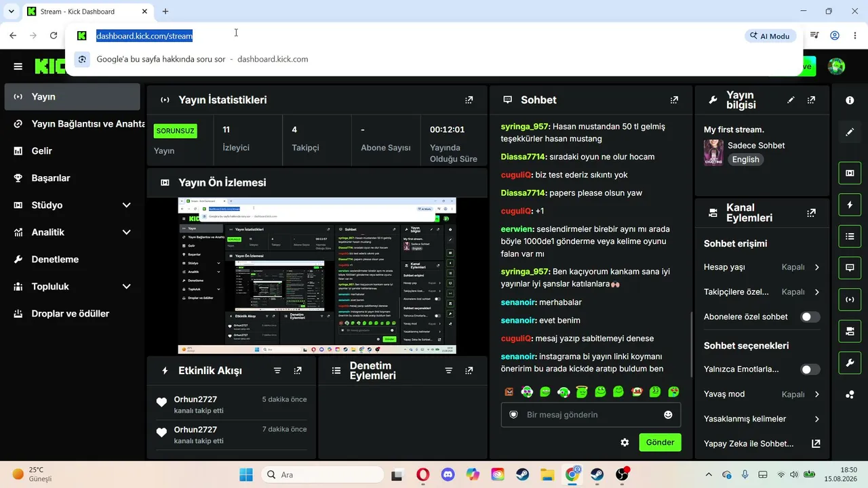
Task: Open Yasaklanmış kelimeler chevron
Action: pyautogui.click(x=816, y=419)
